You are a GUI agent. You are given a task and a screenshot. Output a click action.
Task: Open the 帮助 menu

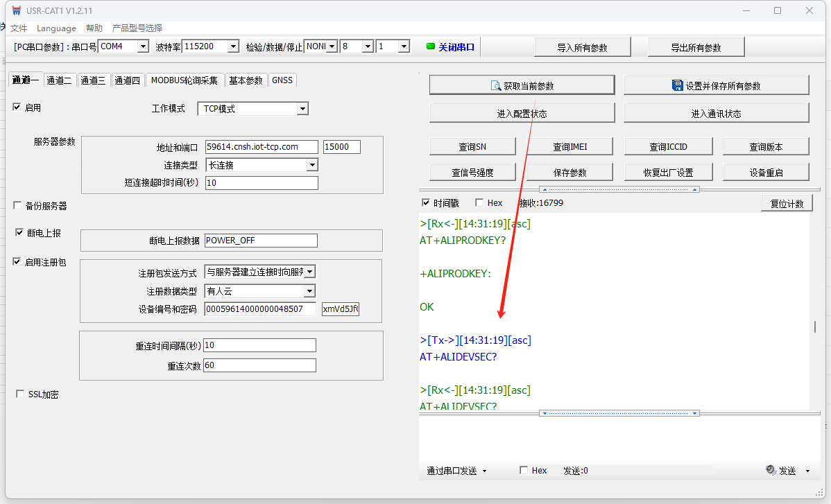pyautogui.click(x=94, y=28)
